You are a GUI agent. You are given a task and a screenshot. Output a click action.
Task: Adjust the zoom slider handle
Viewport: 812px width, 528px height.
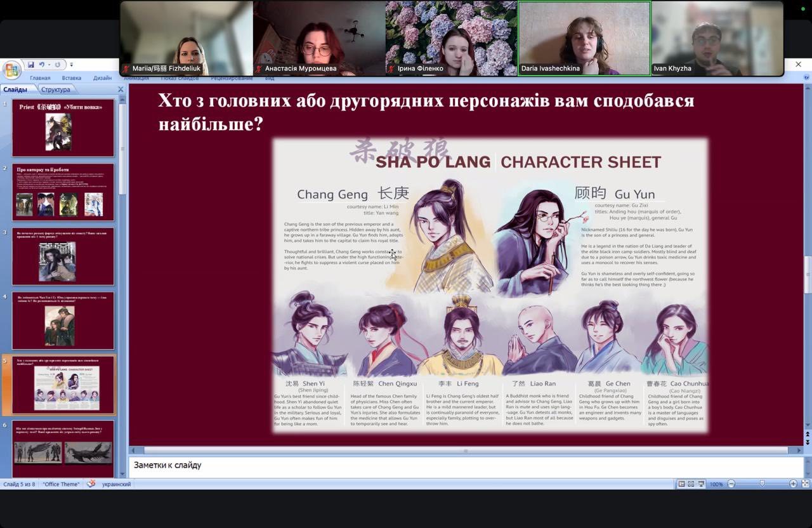[x=762, y=484]
